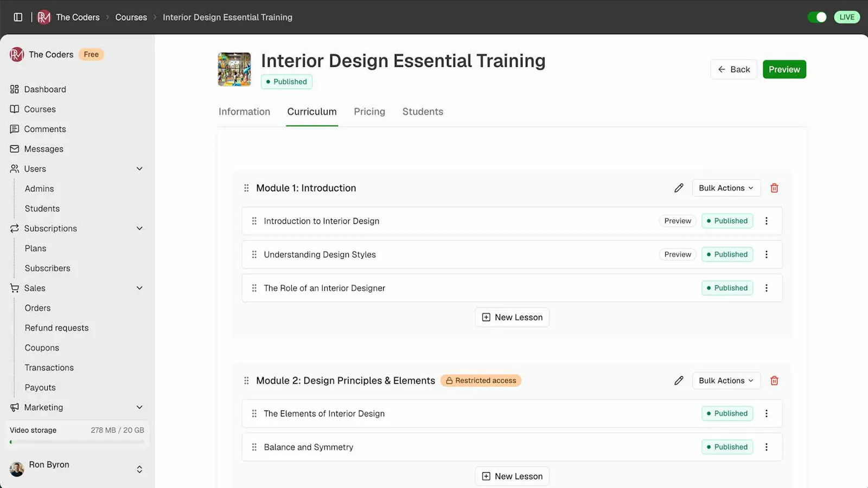
Task: Click the Dashboard grid icon in sidebar
Action: (x=15, y=89)
